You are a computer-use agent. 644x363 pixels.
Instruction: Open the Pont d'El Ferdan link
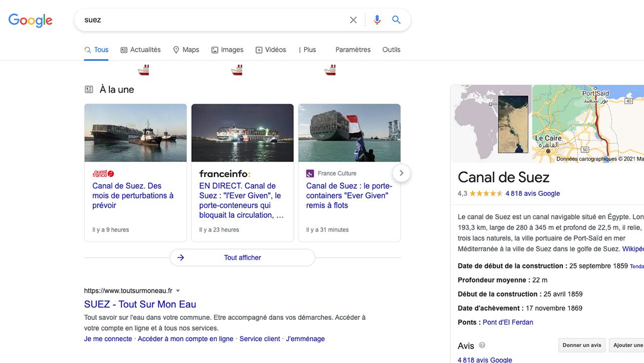click(508, 322)
